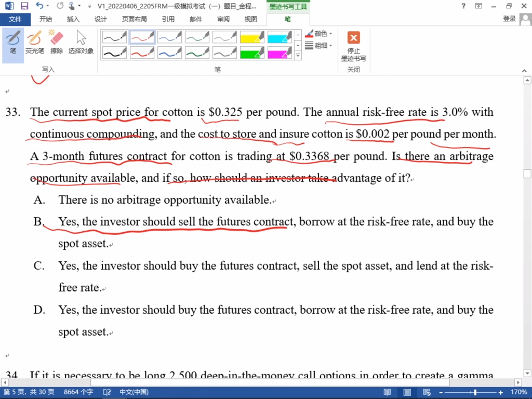532x399 pixels.
Task: Save the document with the floppy icon
Action: coord(24,6)
